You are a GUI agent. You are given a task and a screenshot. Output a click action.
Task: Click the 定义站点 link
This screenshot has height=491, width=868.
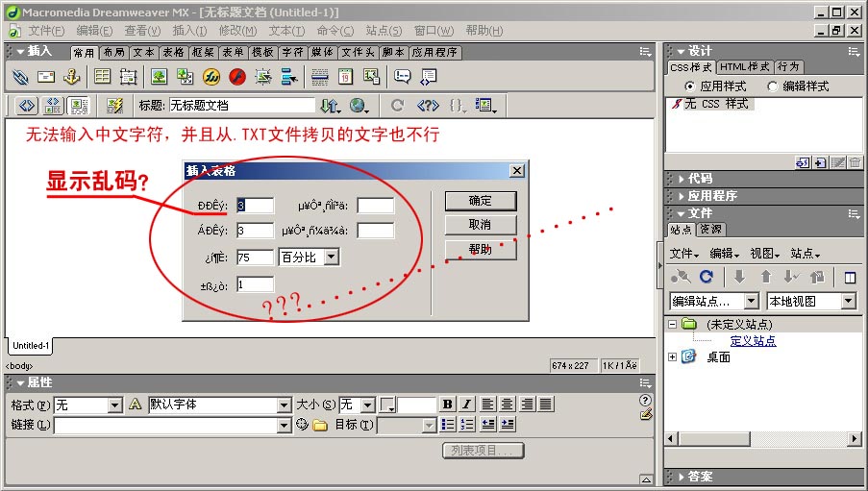click(753, 340)
